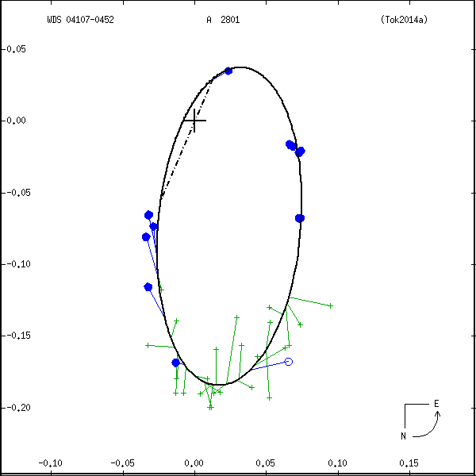Select the open blue circle data point
The height and width of the screenshot is (476, 476).
pos(289,362)
